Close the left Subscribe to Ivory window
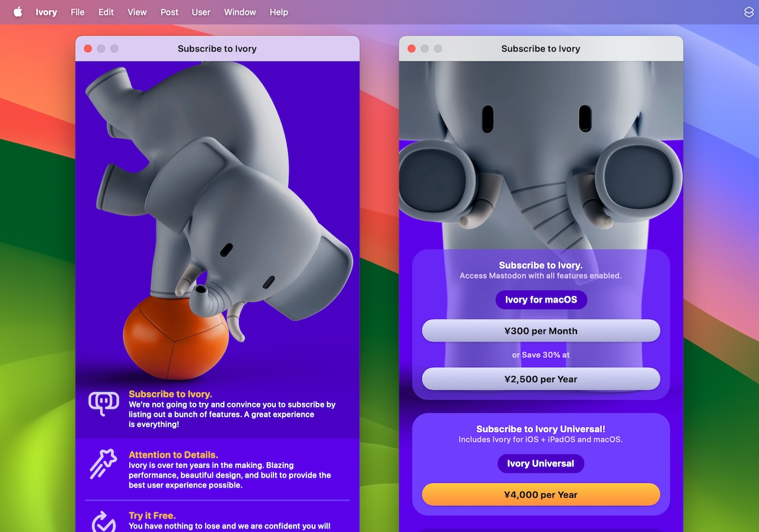 (88, 49)
